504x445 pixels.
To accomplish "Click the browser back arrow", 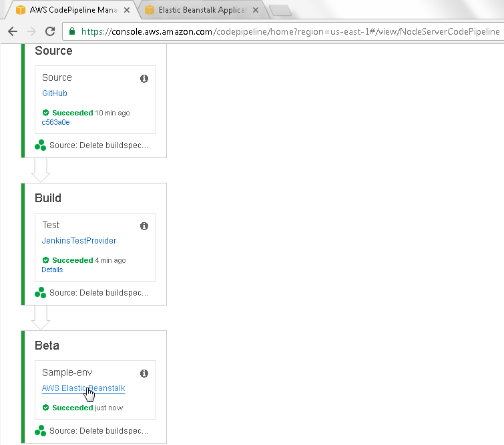I will coord(13,31).
